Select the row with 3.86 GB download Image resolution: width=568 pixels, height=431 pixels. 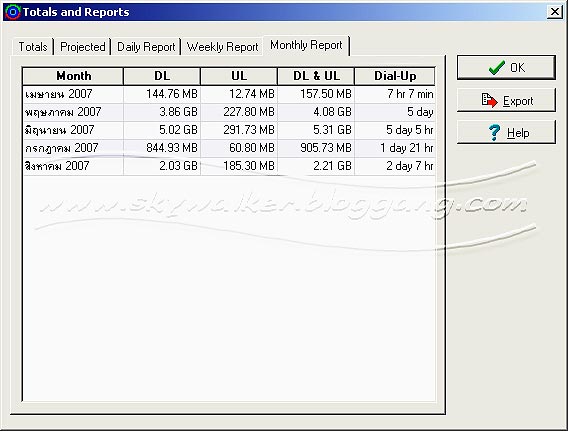click(229, 112)
